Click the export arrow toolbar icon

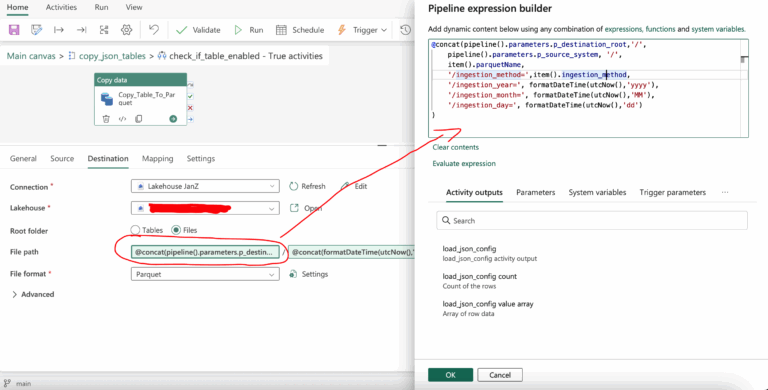81,30
